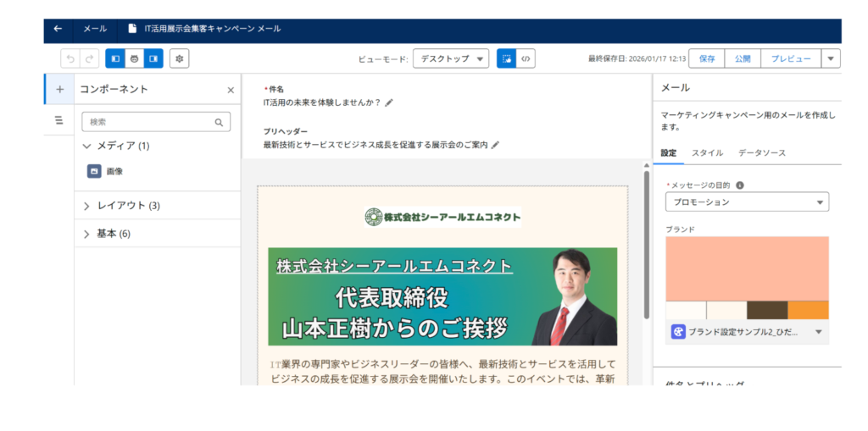868x431 pixels.
Task: Click the search magnifier icon
Action: point(219,122)
